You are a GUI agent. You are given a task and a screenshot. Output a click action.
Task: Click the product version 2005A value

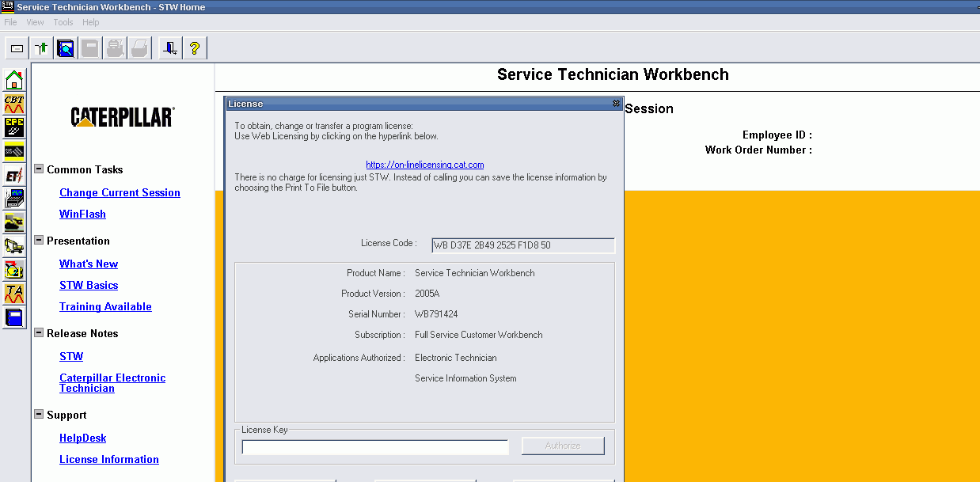[427, 294]
